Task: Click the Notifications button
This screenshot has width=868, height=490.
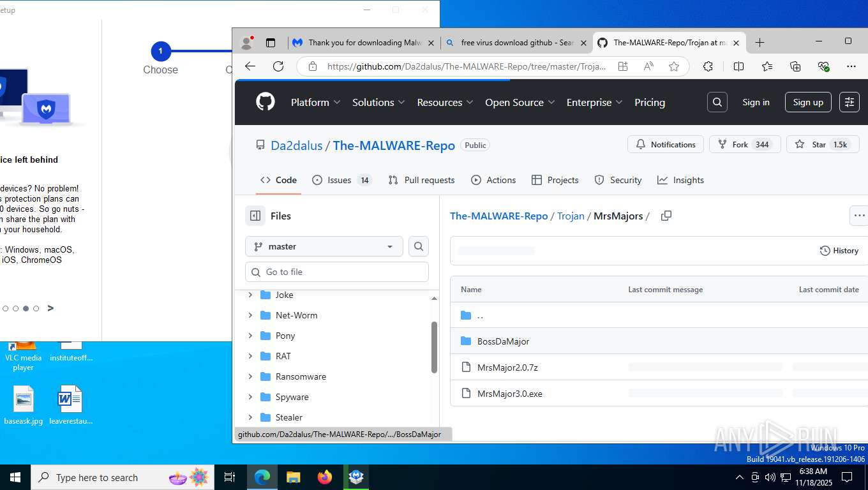Action: tap(666, 145)
